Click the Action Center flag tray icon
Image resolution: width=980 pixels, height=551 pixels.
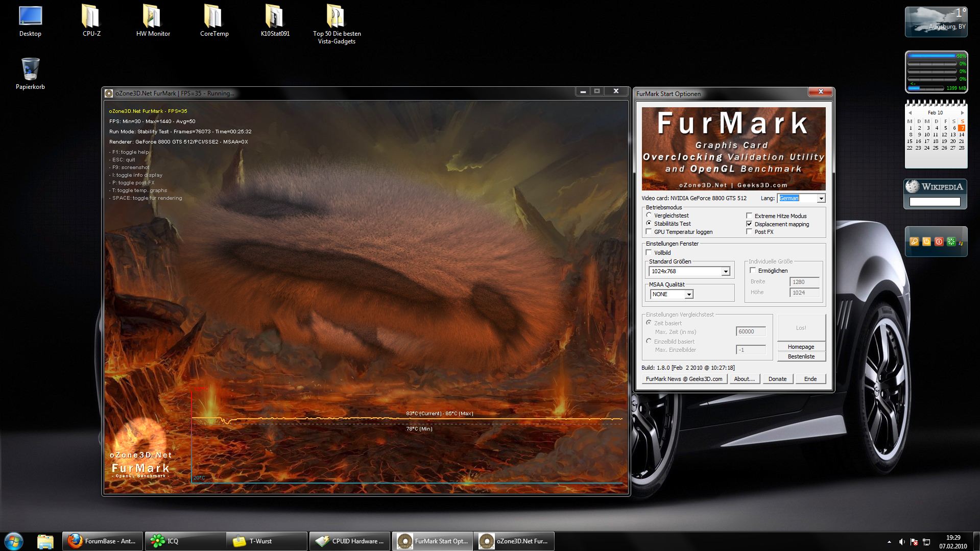[914, 542]
